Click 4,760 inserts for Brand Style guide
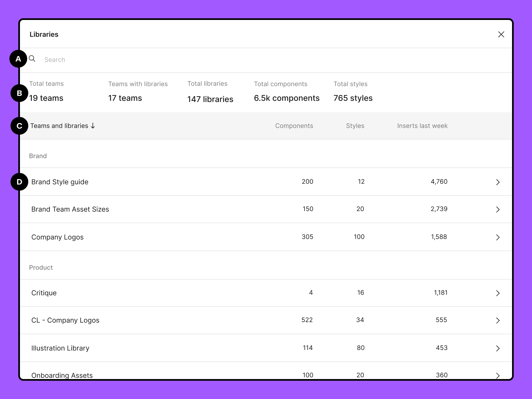Image resolution: width=532 pixels, height=399 pixels. (x=439, y=181)
